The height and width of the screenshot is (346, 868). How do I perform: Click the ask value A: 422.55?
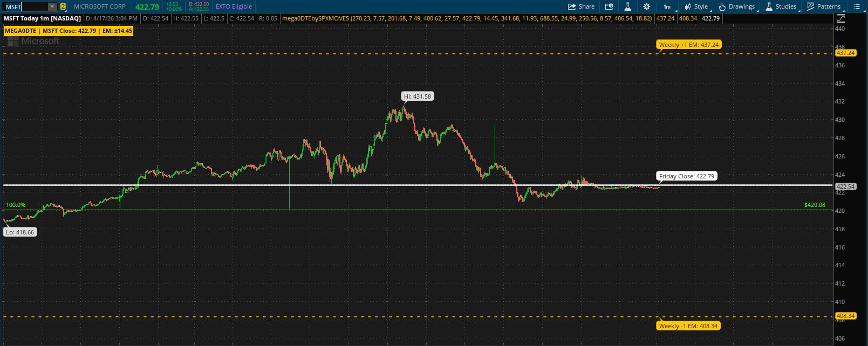pos(199,9)
